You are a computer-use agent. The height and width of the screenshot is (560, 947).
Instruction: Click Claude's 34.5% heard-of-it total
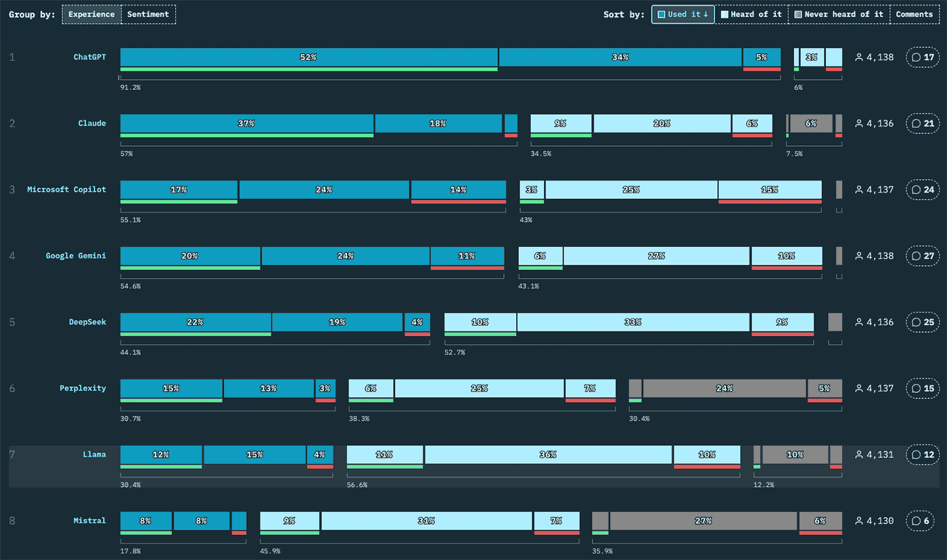(x=540, y=154)
